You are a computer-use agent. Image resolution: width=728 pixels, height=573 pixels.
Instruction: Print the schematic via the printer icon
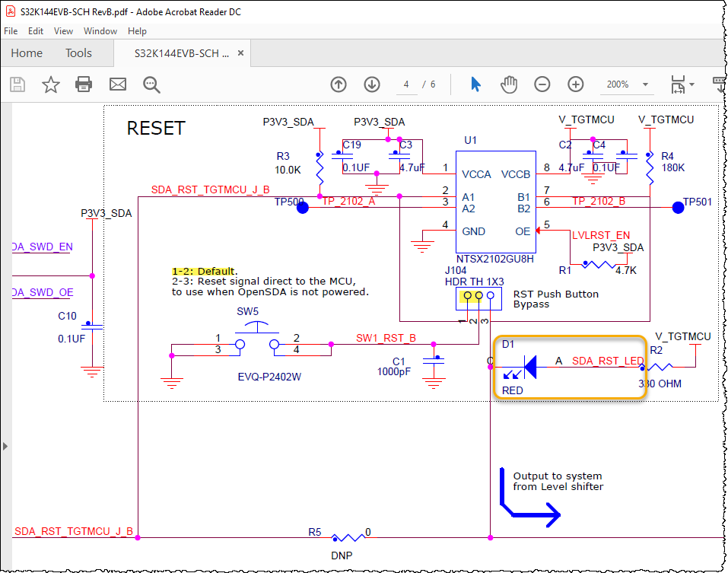(x=84, y=84)
